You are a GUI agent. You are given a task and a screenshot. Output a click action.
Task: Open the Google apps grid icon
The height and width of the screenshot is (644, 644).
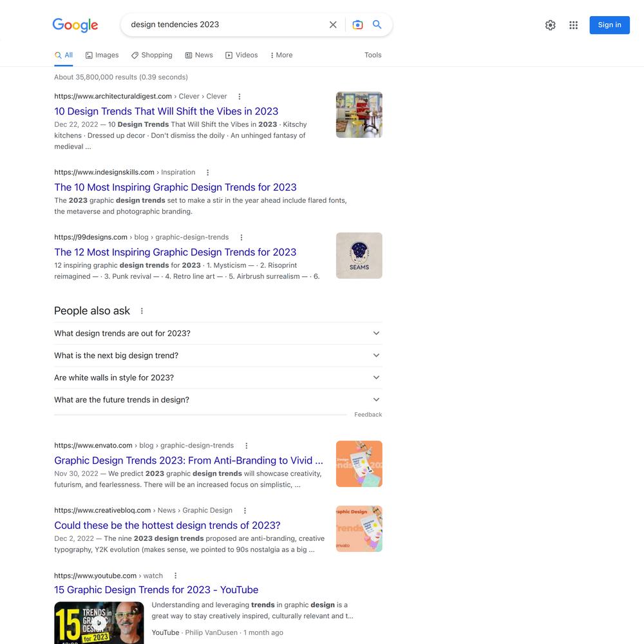[573, 25]
